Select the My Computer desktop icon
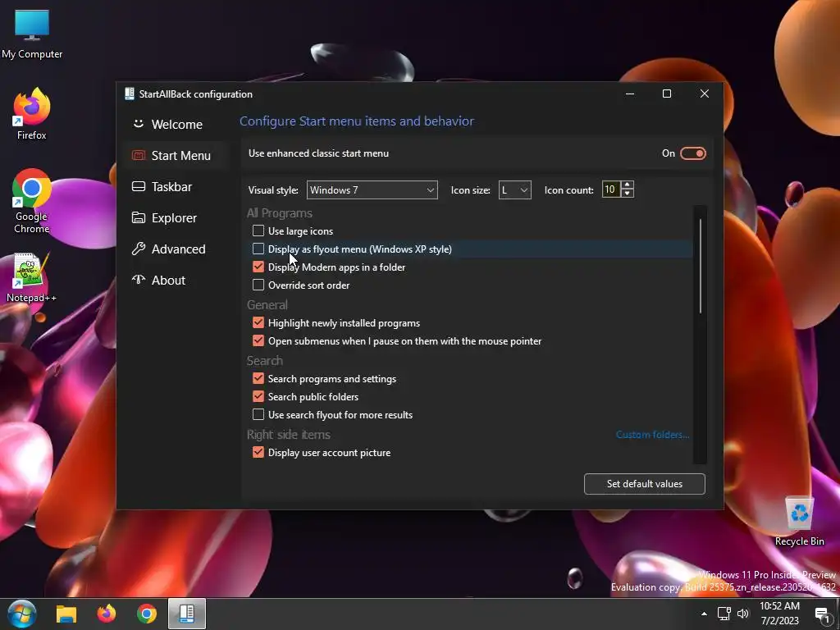 (x=32, y=34)
